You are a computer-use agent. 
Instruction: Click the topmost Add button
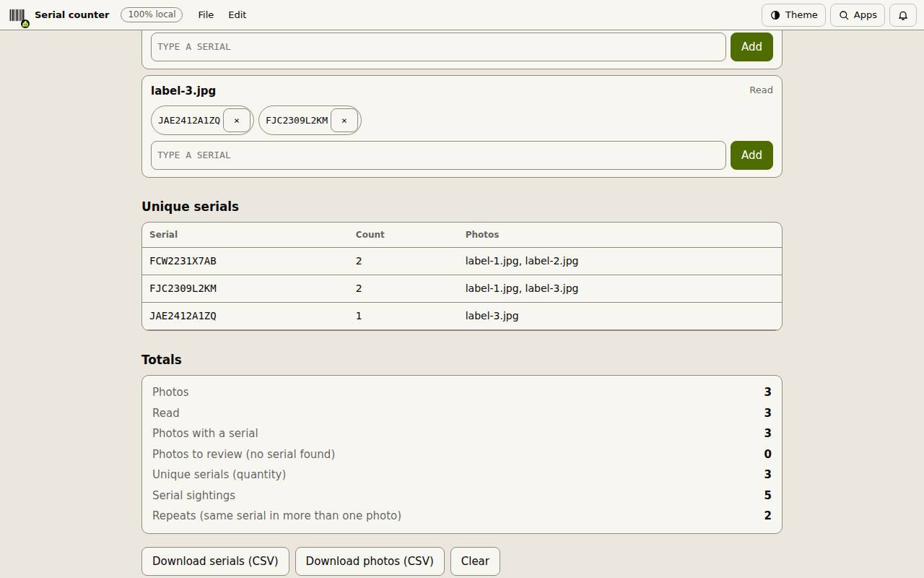(751, 47)
